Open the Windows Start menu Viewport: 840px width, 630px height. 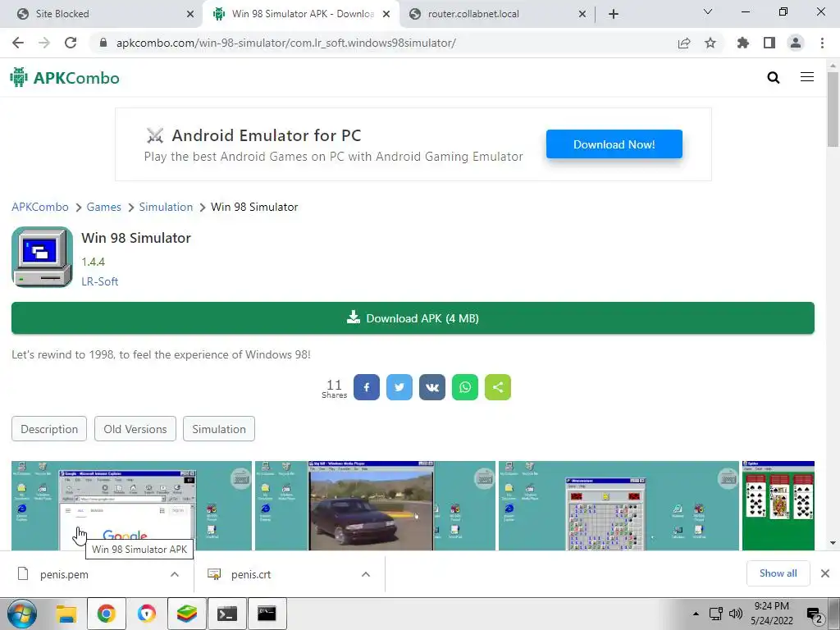click(x=22, y=614)
